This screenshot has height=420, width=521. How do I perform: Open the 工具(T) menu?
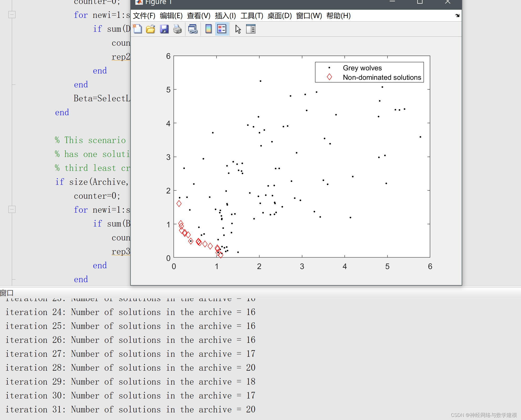(x=252, y=16)
